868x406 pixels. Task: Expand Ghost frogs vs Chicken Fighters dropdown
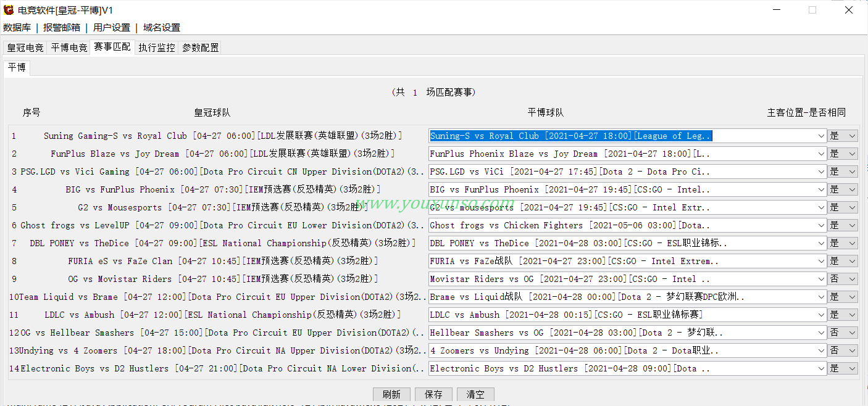coord(820,225)
